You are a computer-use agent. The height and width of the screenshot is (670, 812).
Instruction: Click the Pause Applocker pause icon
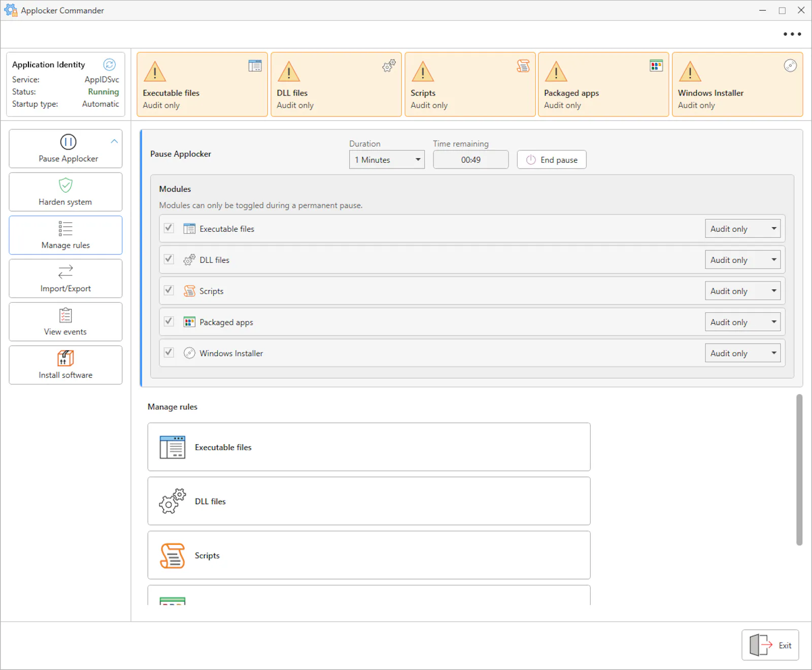pyautogui.click(x=68, y=142)
